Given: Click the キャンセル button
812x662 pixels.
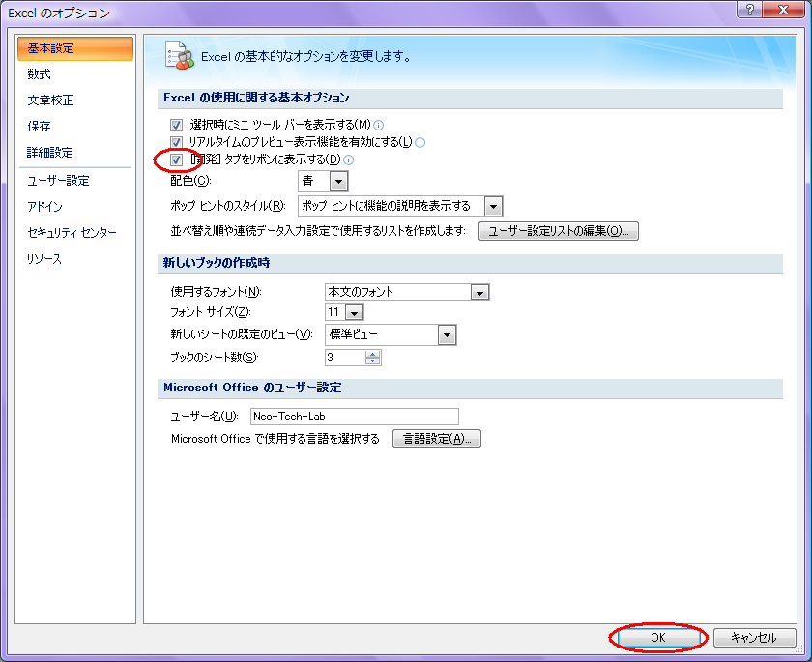Looking at the screenshot, I should (753, 638).
